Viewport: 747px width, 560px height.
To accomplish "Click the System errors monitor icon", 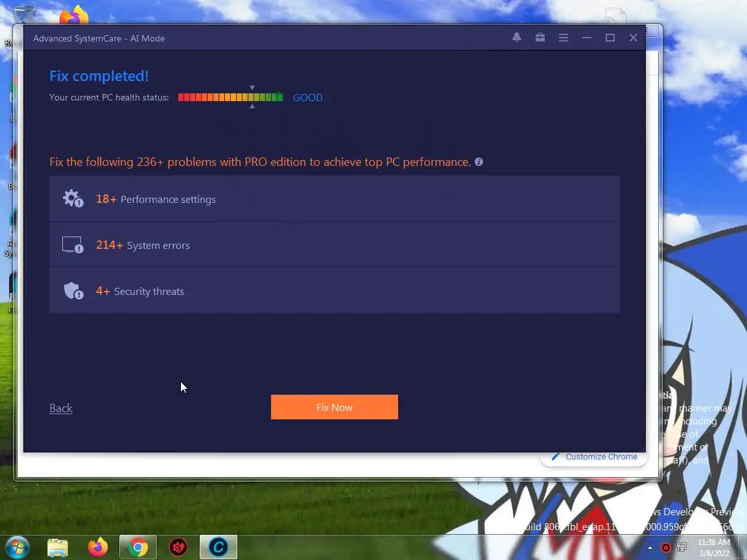I will [x=73, y=245].
